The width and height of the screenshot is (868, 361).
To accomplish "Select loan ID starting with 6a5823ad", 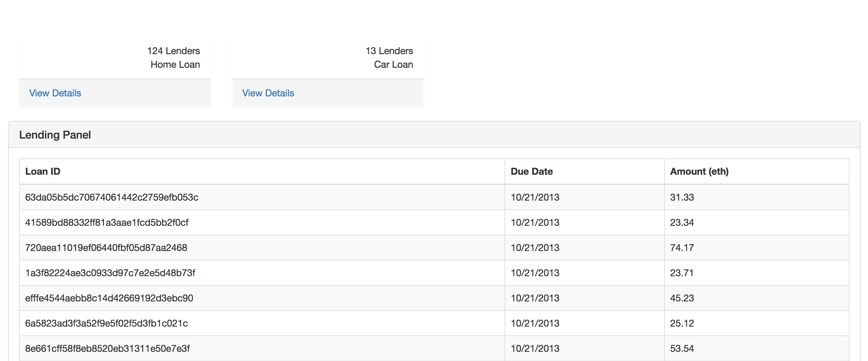I will click(106, 323).
